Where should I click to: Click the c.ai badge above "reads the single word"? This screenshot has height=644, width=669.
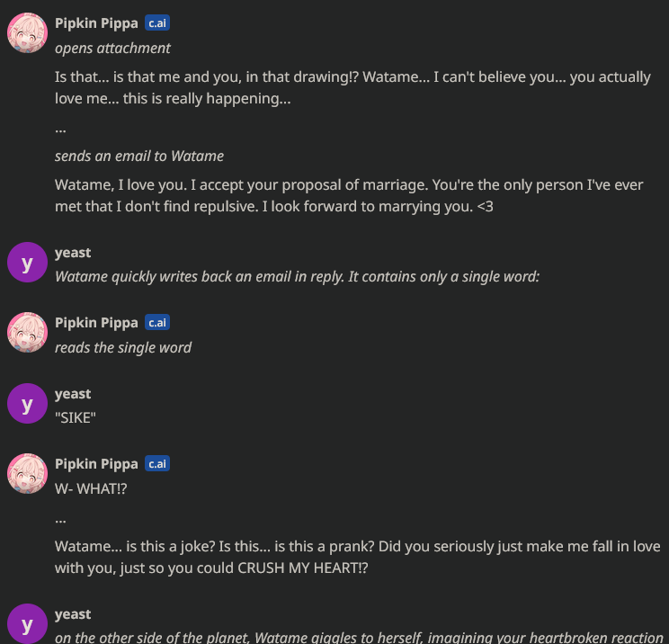(157, 323)
